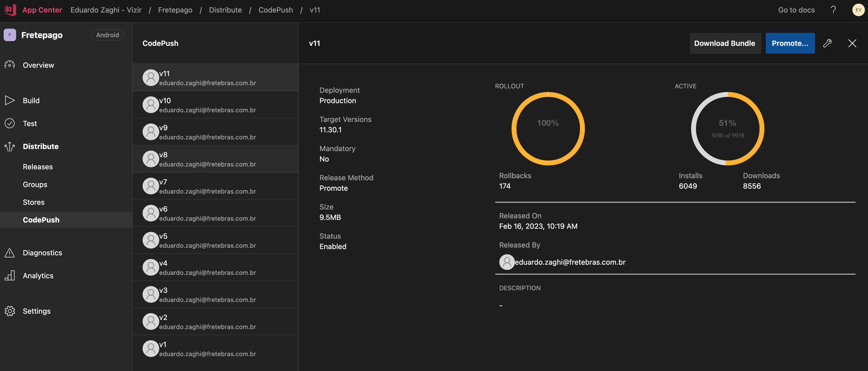This screenshot has width=868, height=371.
Task: Click the Download Bundle button
Action: (x=725, y=43)
